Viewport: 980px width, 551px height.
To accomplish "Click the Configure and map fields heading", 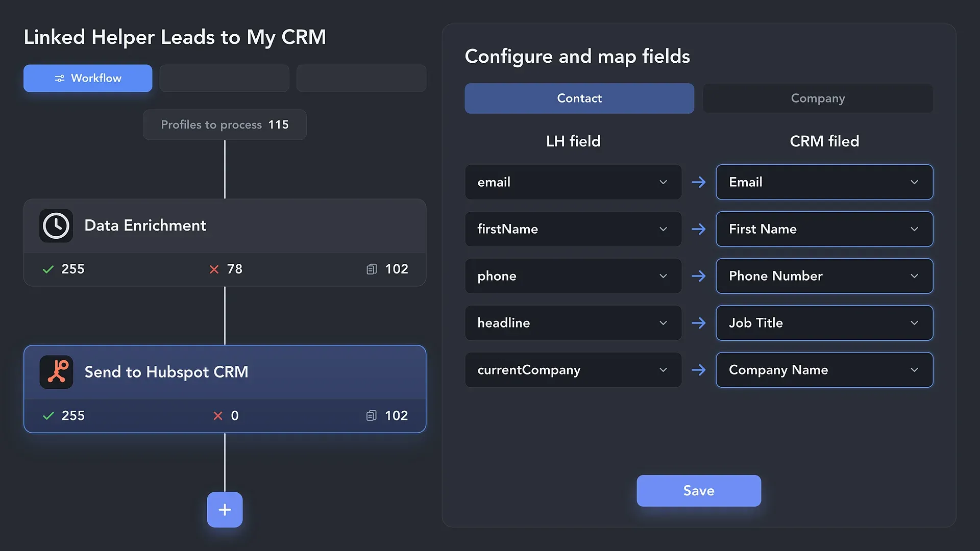I will (x=577, y=57).
